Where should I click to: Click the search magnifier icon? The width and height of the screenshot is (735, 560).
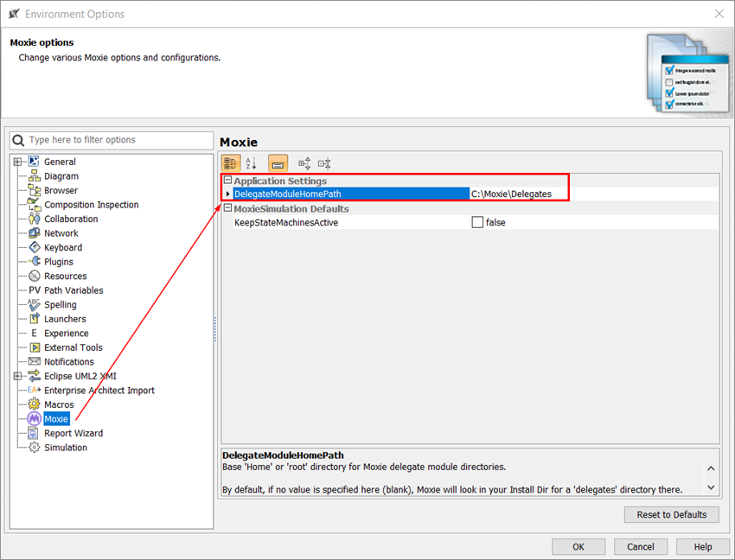pos(18,140)
